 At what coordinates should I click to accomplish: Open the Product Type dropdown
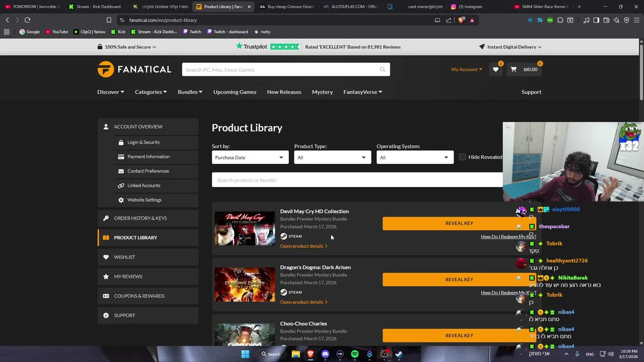(x=333, y=157)
